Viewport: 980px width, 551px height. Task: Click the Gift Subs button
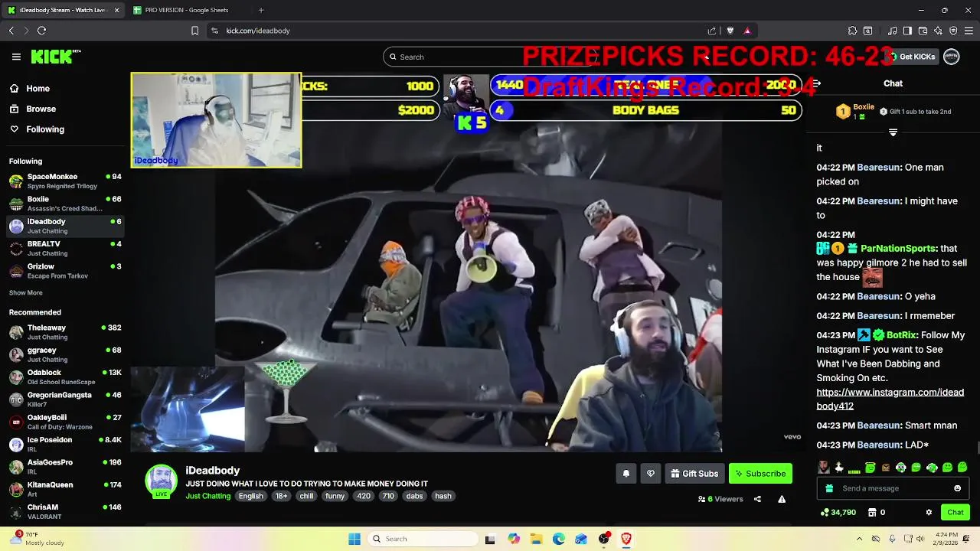coord(694,474)
